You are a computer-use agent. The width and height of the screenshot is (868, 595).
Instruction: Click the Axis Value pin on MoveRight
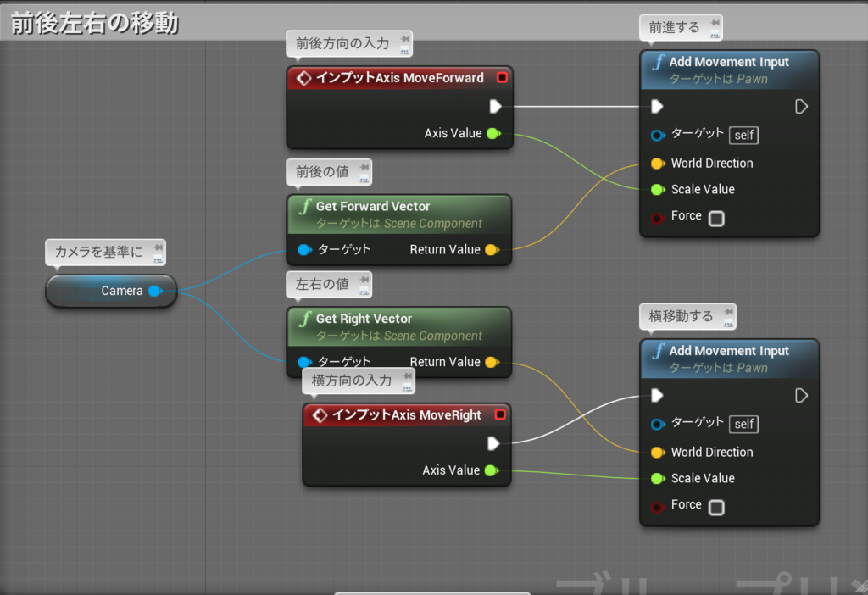pyautogui.click(x=492, y=470)
